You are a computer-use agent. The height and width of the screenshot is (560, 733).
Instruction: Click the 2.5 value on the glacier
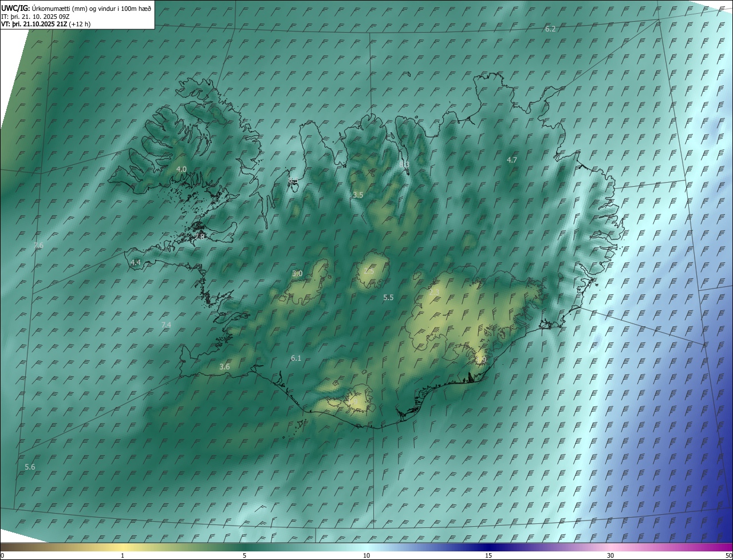click(x=369, y=271)
